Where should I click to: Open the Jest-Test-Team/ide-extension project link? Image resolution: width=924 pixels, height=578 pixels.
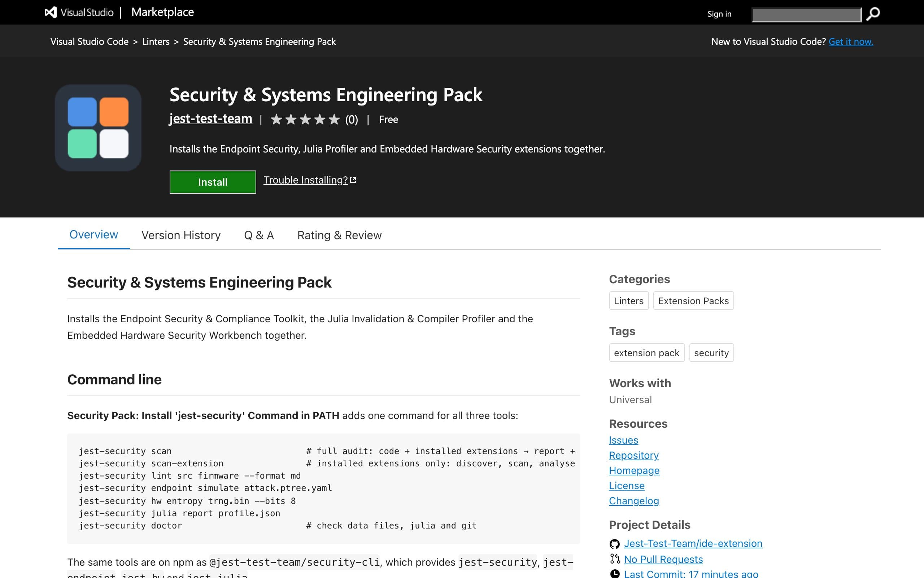pyautogui.click(x=693, y=544)
